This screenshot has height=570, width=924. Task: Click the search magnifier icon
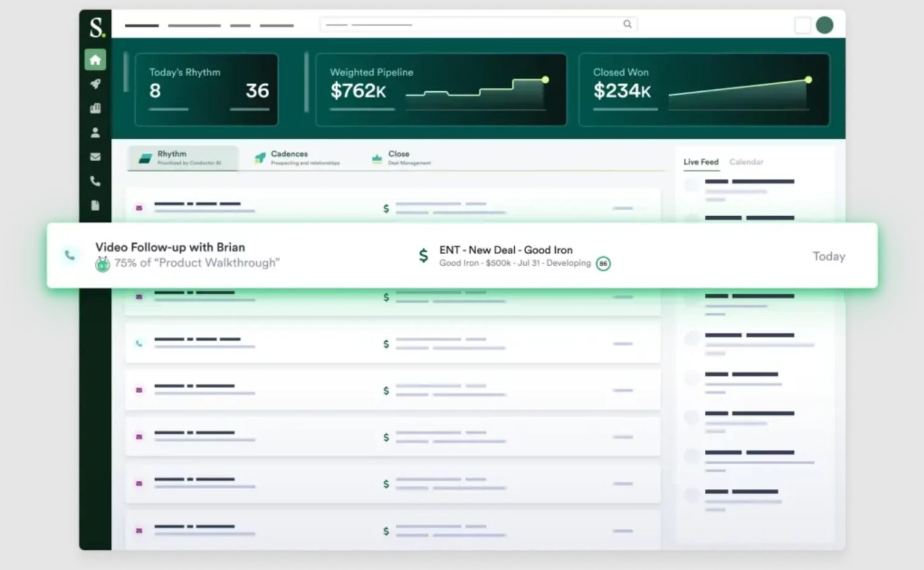point(627,24)
